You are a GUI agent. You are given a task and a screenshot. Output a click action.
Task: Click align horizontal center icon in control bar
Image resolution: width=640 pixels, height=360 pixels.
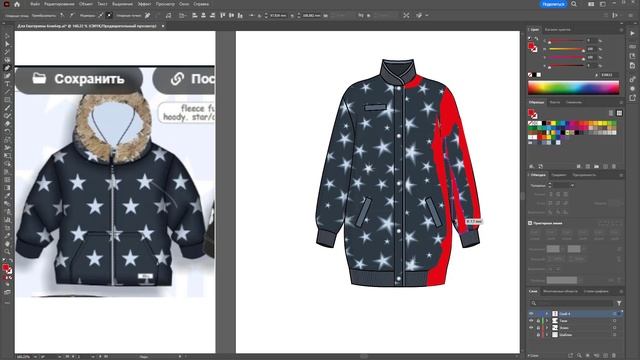pyautogui.click(x=203, y=15)
